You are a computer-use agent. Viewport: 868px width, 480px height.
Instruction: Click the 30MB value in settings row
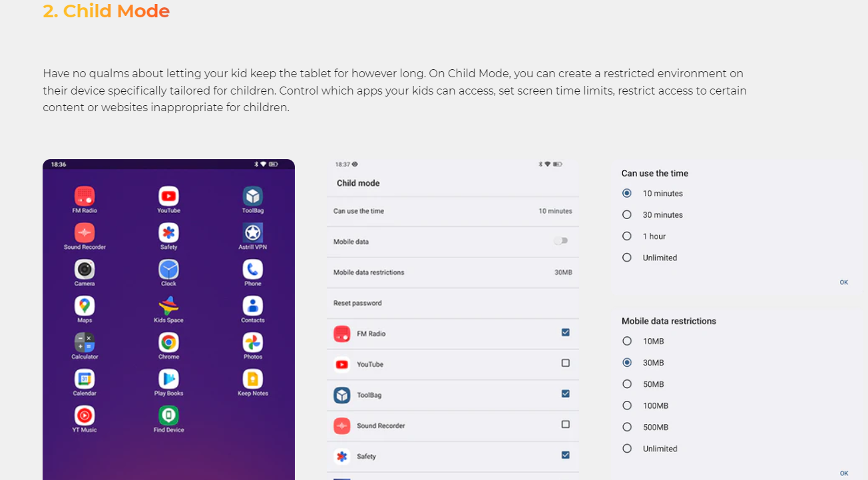[x=563, y=272]
